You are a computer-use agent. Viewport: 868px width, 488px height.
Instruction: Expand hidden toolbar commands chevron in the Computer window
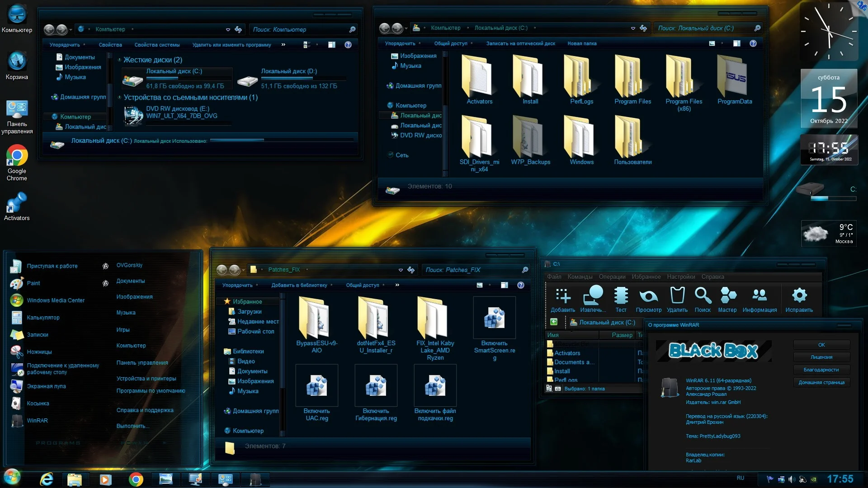click(x=283, y=45)
